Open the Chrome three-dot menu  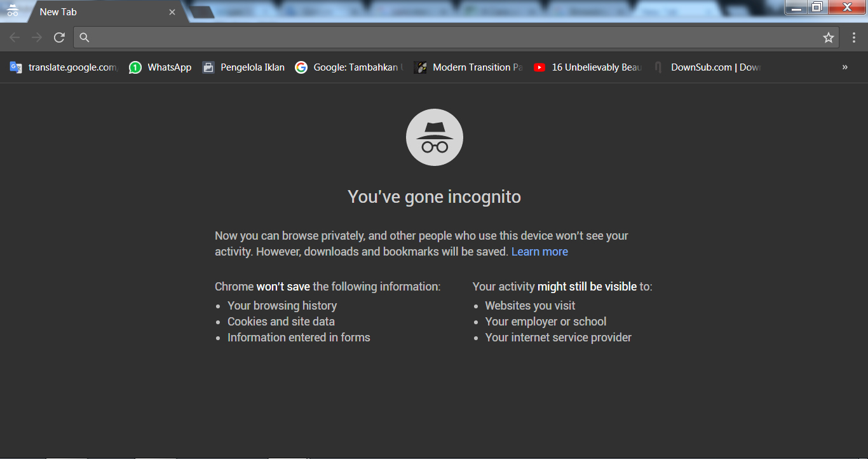[x=854, y=38]
